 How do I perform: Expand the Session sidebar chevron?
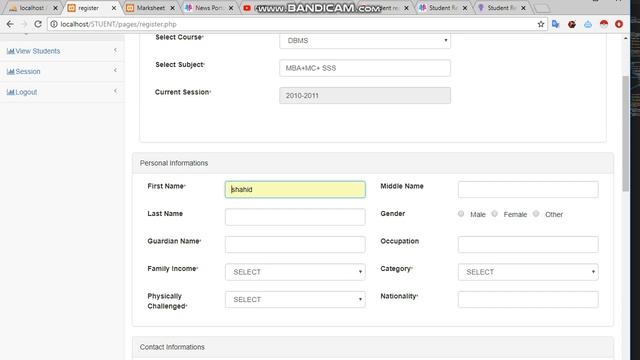(115, 70)
